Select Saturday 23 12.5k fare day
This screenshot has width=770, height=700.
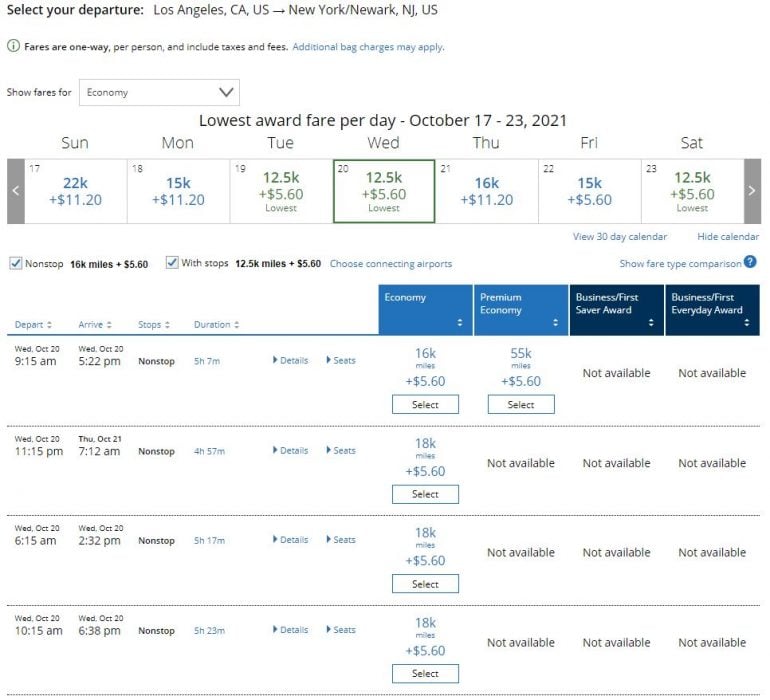692,190
